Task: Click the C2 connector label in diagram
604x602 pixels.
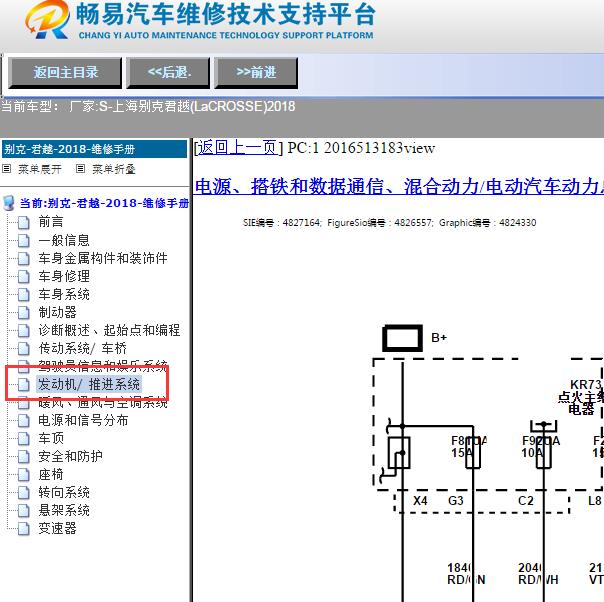Action: 526,500
